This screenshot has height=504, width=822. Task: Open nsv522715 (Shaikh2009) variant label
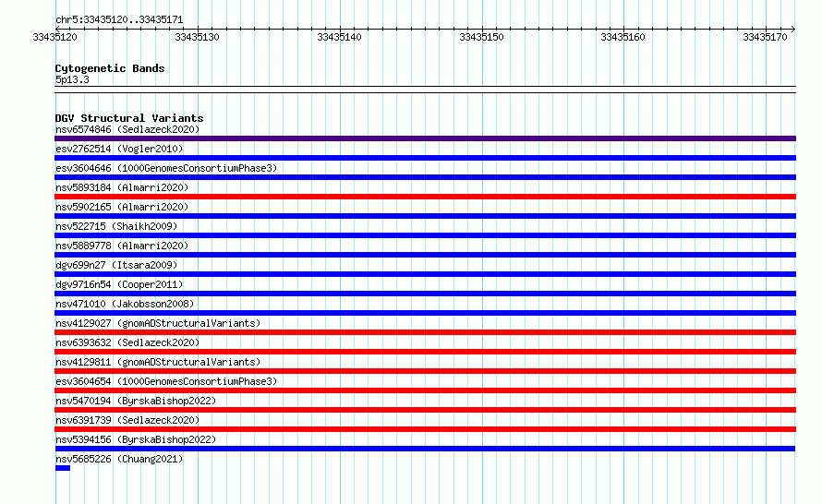116,226
